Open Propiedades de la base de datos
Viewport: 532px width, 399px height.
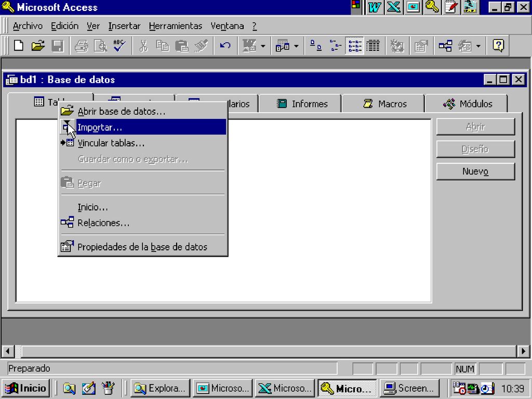tap(143, 247)
